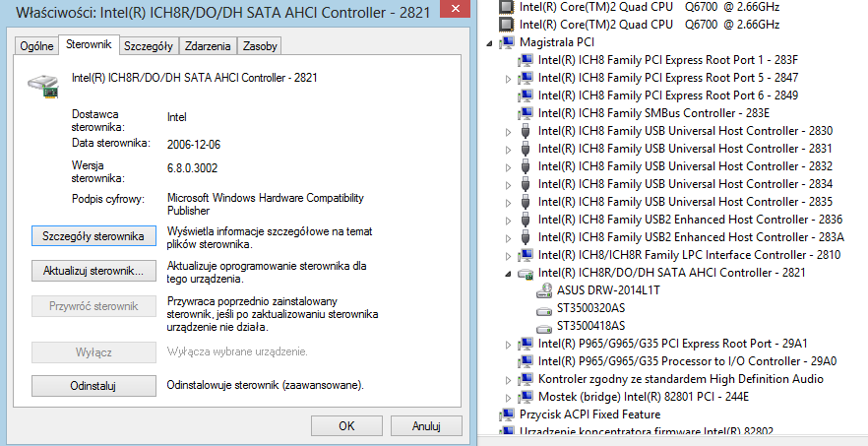Image resolution: width=868 pixels, height=446 pixels.
Task: Click the Odinstaluj button
Action: (93, 386)
